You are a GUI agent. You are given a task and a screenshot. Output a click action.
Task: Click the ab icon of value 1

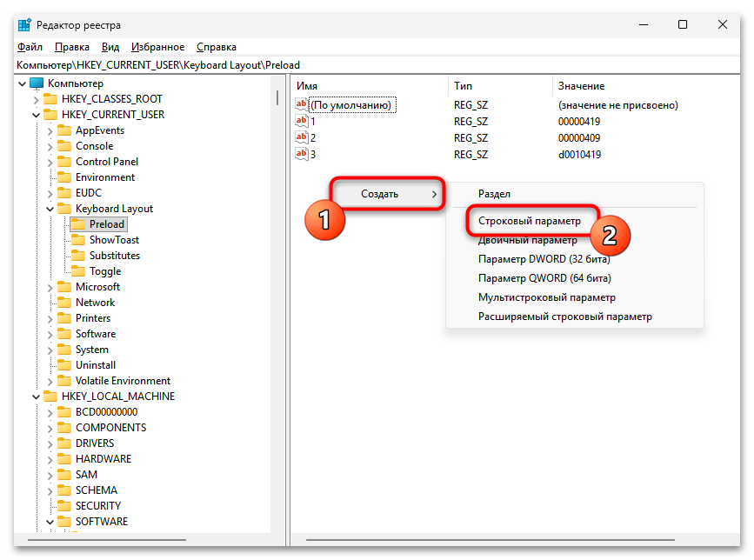302,121
